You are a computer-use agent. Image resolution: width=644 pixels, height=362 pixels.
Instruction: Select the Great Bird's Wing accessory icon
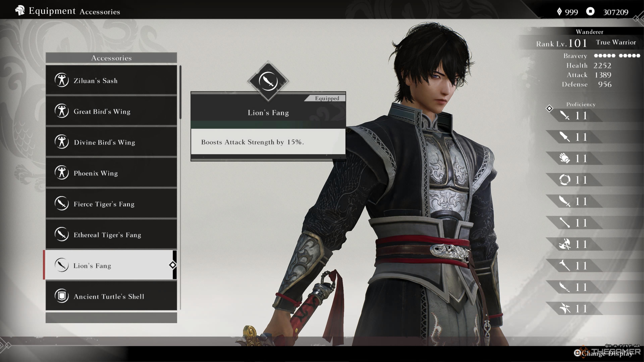pyautogui.click(x=62, y=111)
